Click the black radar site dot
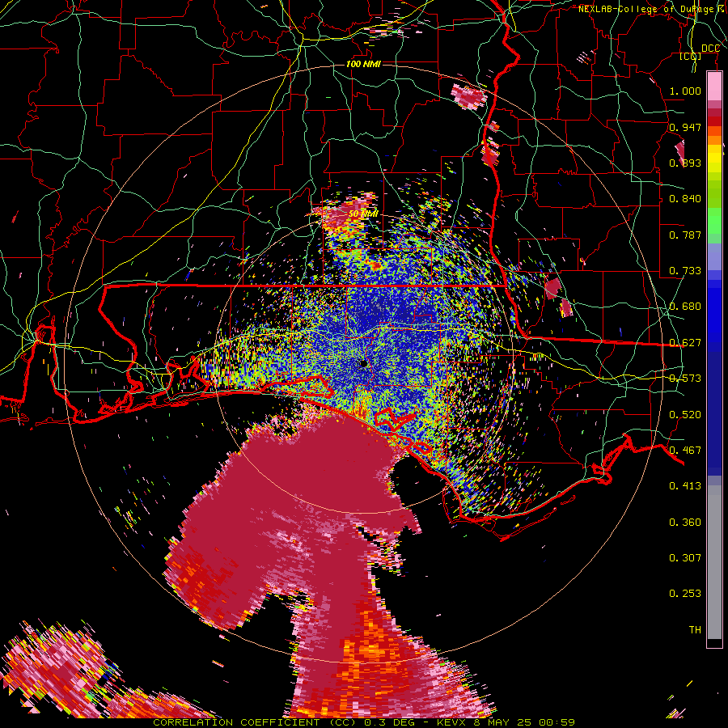Screen dimensions: 728x728 point(363,363)
